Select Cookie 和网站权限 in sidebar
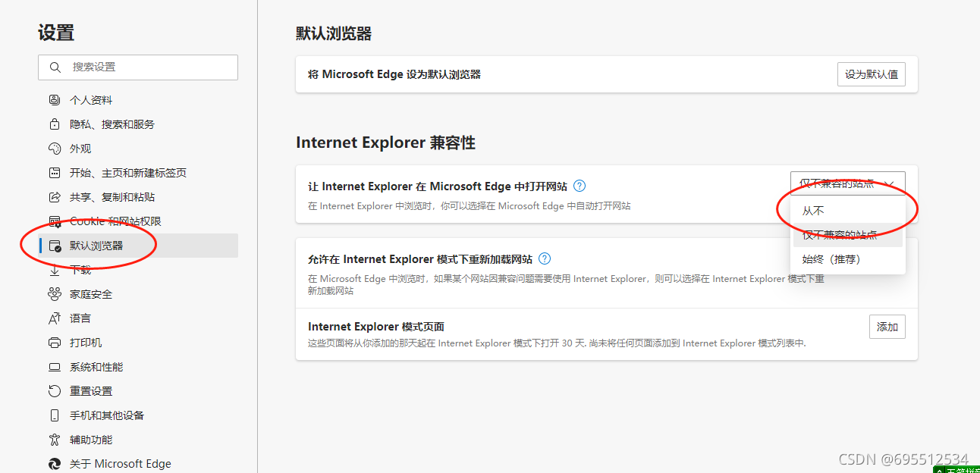This screenshot has height=473, width=980. [138, 221]
